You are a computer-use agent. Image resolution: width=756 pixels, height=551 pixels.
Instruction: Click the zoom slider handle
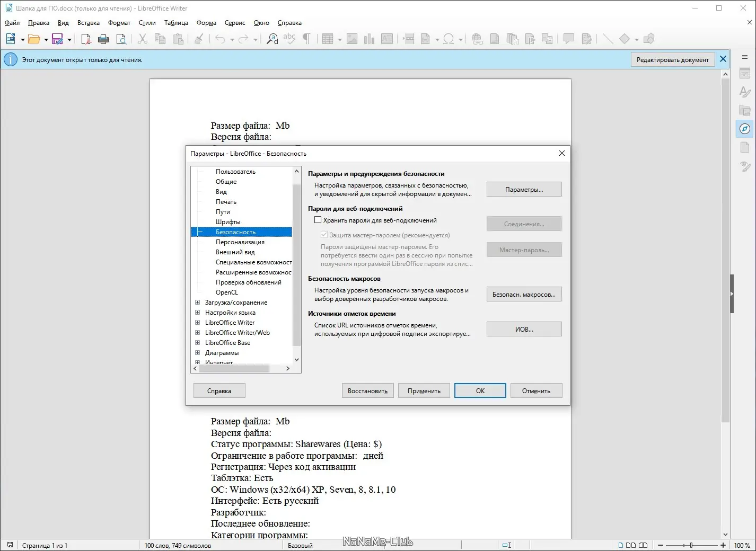(691, 545)
